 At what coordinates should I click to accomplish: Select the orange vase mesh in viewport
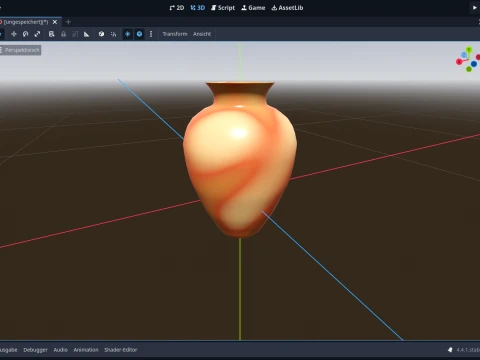239,160
